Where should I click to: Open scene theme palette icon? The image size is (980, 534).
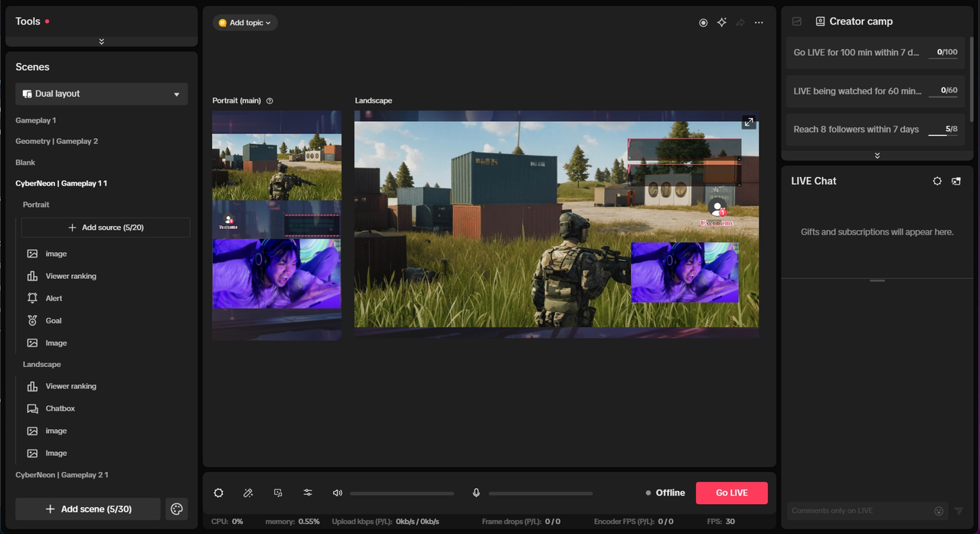(x=177, y=509)
